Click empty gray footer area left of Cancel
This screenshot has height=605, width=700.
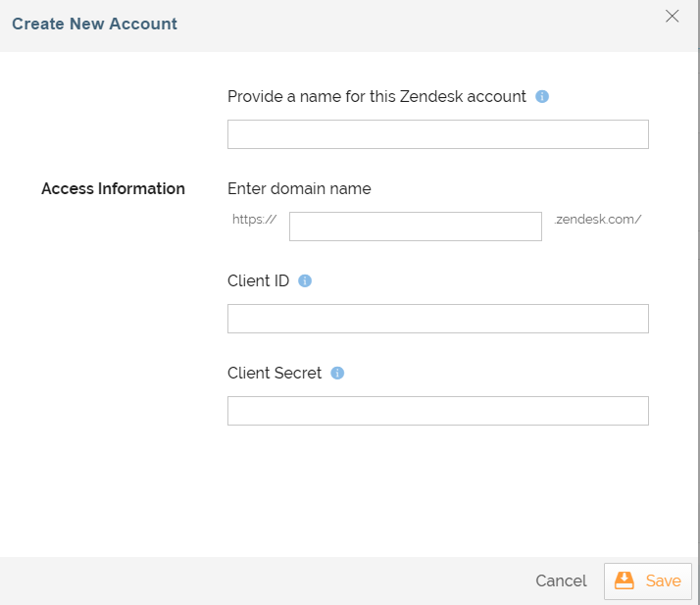click(x=265, y=580)
